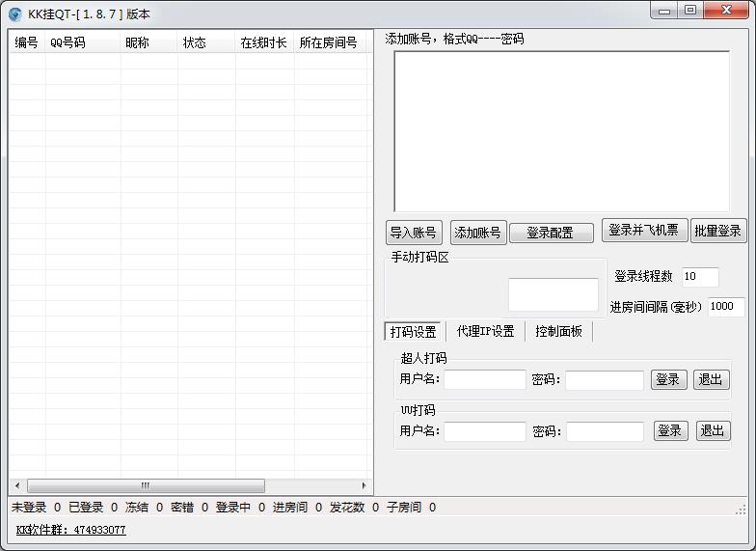The width and height of the screenshot is (756, 551).
Task: Click 登录并飞机票 button
Action: pos(644,231)
